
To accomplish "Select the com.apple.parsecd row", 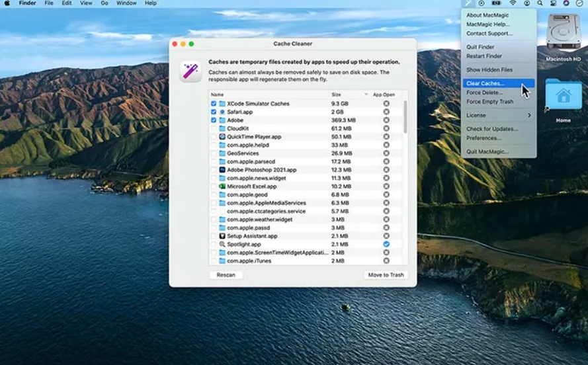I will (x=306, y=161).
